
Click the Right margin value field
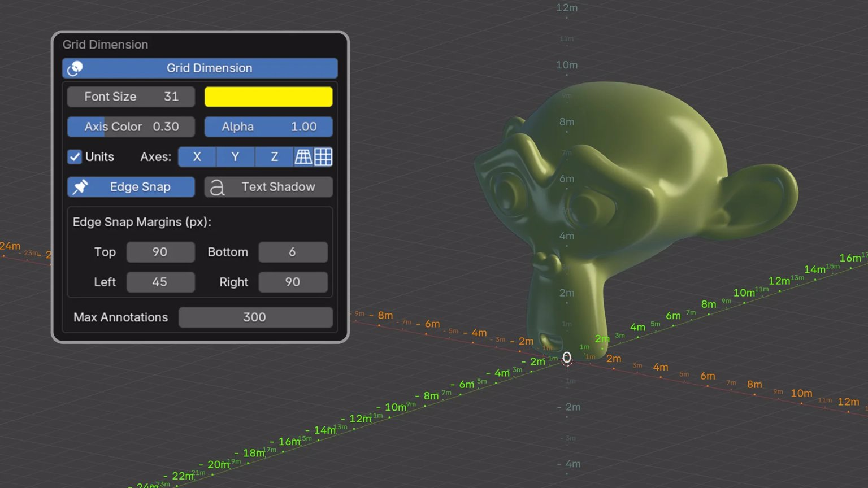click(293, 282)
